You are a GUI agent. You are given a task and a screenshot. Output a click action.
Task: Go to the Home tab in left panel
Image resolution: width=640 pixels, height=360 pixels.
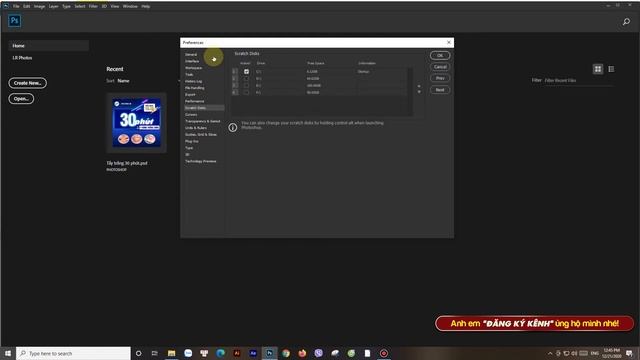49,46
